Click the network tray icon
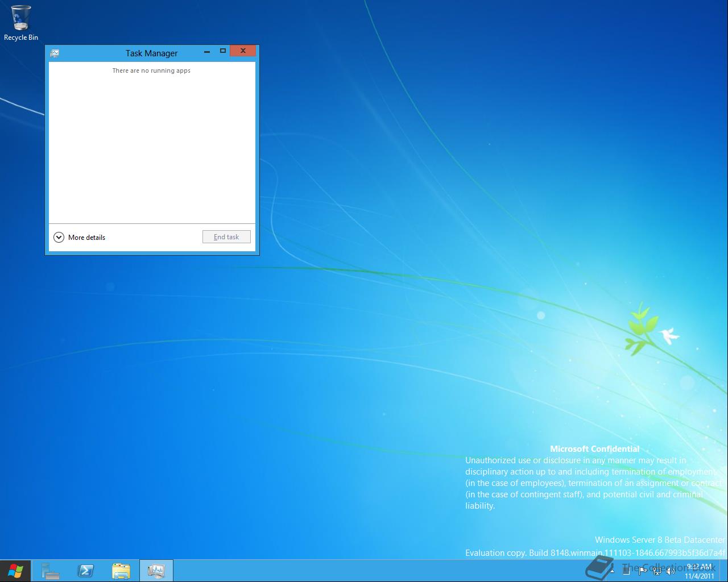 tap(657, 571)
